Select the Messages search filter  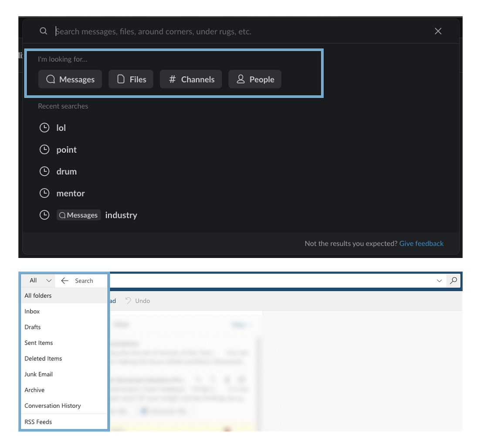point(70,79)
